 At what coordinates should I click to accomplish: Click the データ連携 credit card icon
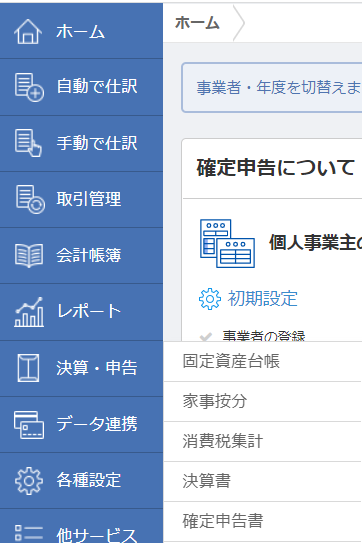click(29, 425)
